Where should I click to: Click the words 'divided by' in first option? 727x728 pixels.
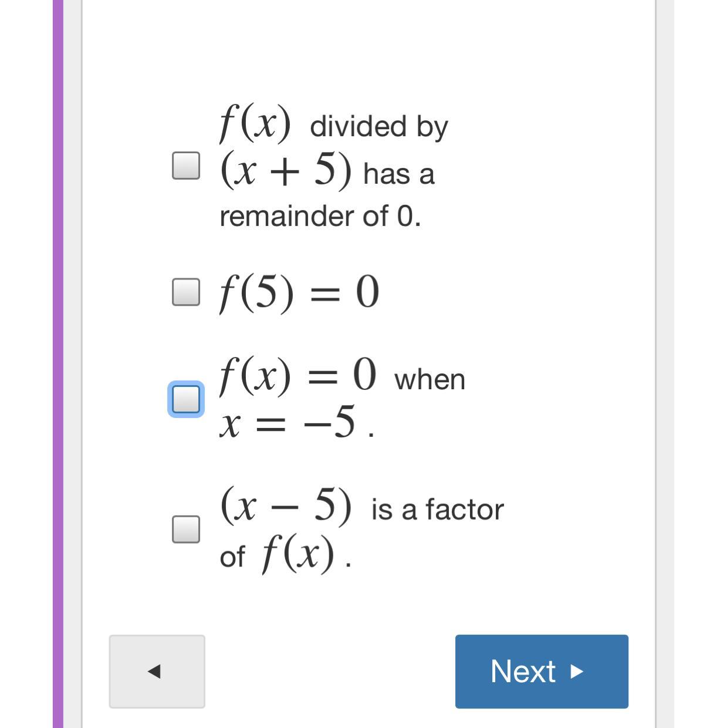click(x=378, y=126)
